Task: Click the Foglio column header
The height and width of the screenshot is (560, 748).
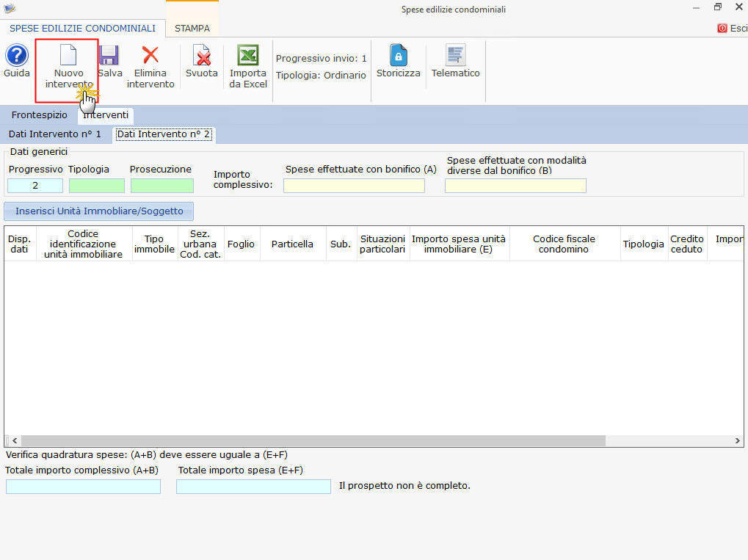Action: (242, 244)
